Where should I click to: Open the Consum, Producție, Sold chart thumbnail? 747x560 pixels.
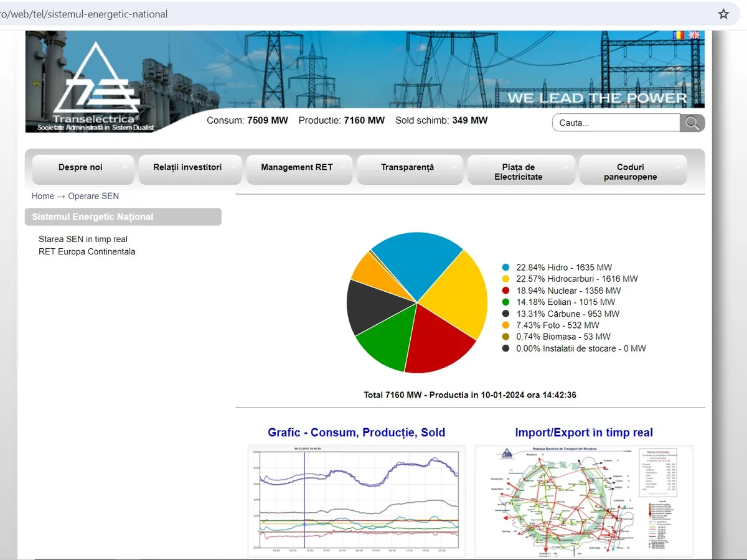357,501
